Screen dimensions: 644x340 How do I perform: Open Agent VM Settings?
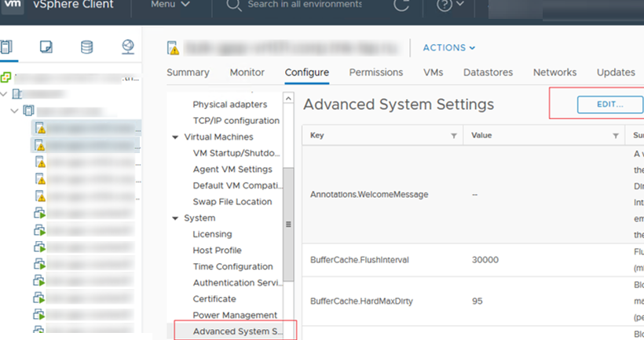point(232,169)
